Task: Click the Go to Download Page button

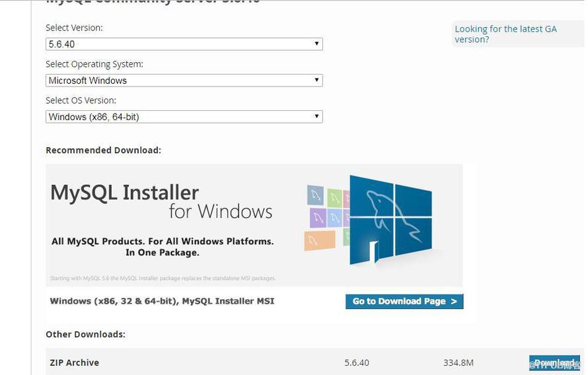Action: pyautogui.click(x=404, y=302)
